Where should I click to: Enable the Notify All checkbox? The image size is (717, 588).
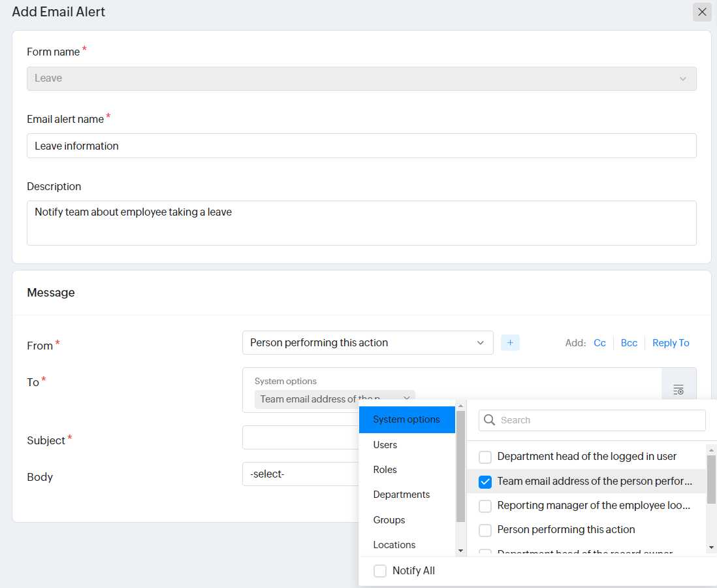pyautogui.click(x=380, y=571)
